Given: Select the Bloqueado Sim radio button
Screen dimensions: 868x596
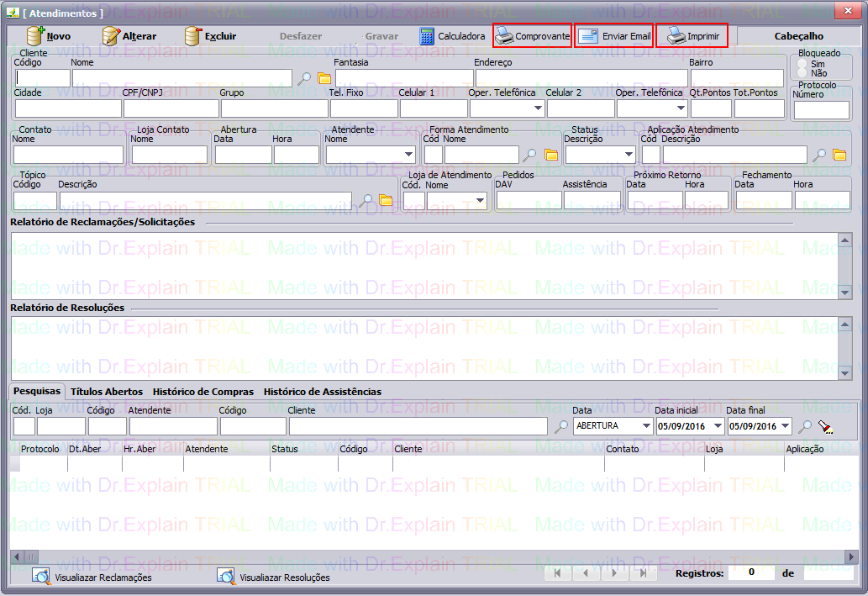Looking at the screenshot, I should coord(802,64).
